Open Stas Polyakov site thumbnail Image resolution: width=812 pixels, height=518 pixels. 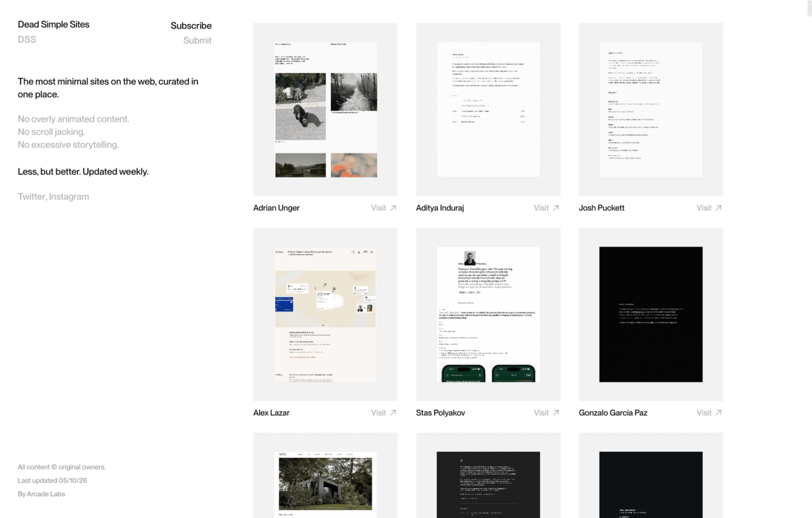[488, 314]
